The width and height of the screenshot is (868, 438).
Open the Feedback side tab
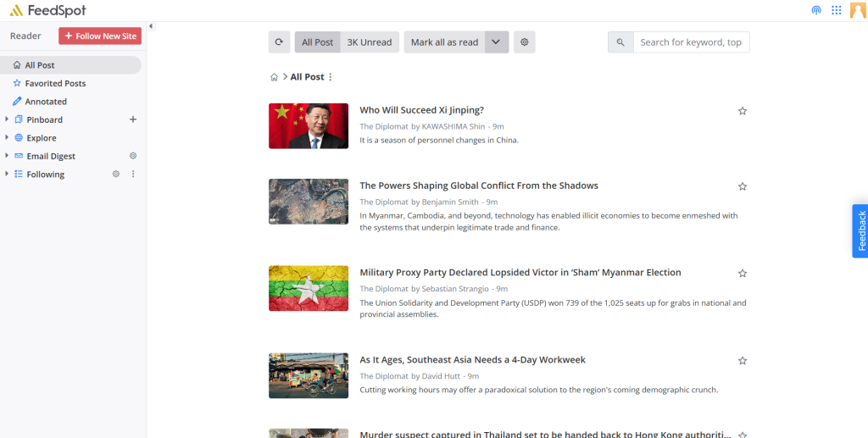[x=860, y=230]
